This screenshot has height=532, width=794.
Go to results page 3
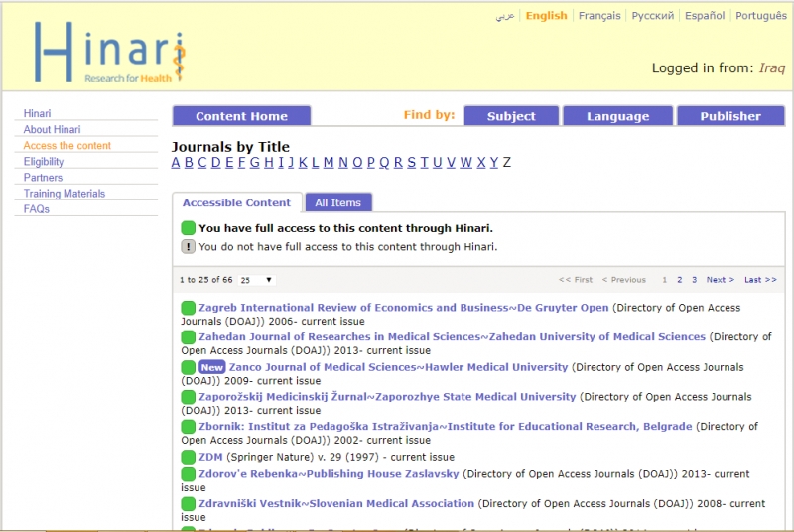[x=694, y=280]
